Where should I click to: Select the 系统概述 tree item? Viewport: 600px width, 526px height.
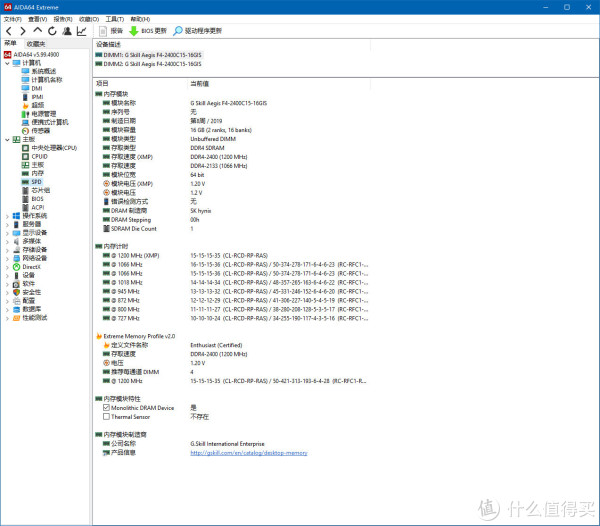click(39, 72)
